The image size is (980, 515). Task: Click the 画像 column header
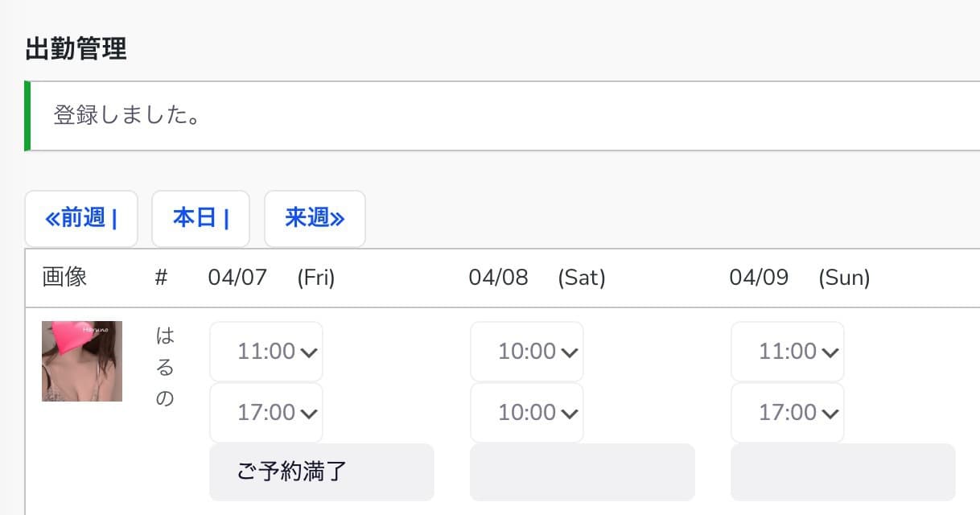[x=64, y=278]
